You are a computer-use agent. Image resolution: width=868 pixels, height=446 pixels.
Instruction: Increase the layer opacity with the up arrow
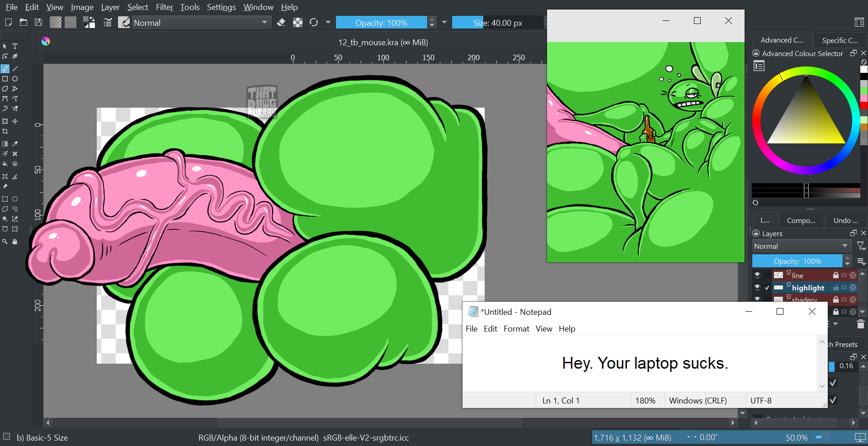click(848, 258)
